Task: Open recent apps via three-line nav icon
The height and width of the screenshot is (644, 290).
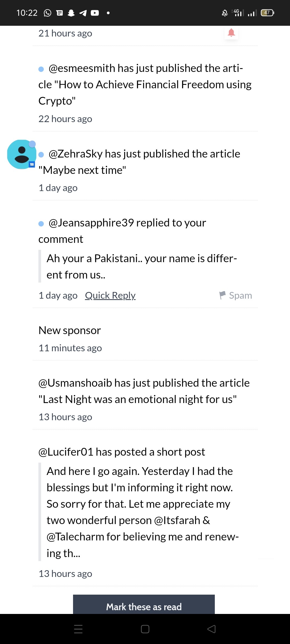Action: [78, 629]
